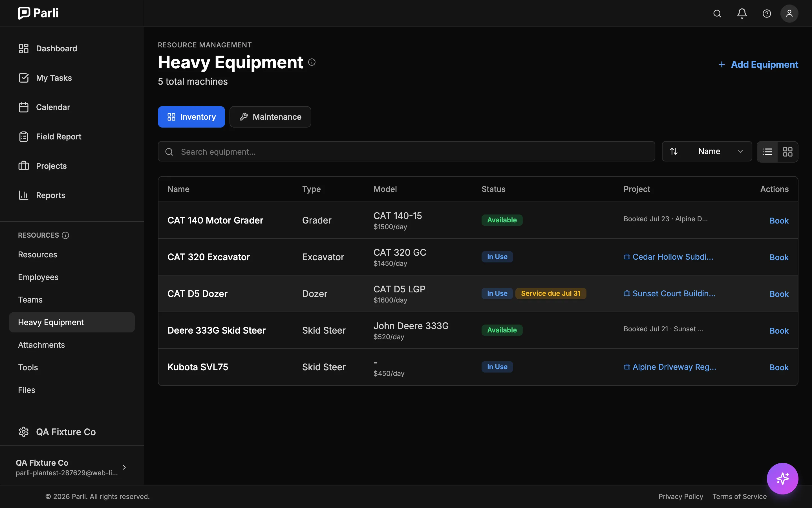
Task: Click 'Booked Jul 23 · Alpine D...' text
Action: (666, 219)
